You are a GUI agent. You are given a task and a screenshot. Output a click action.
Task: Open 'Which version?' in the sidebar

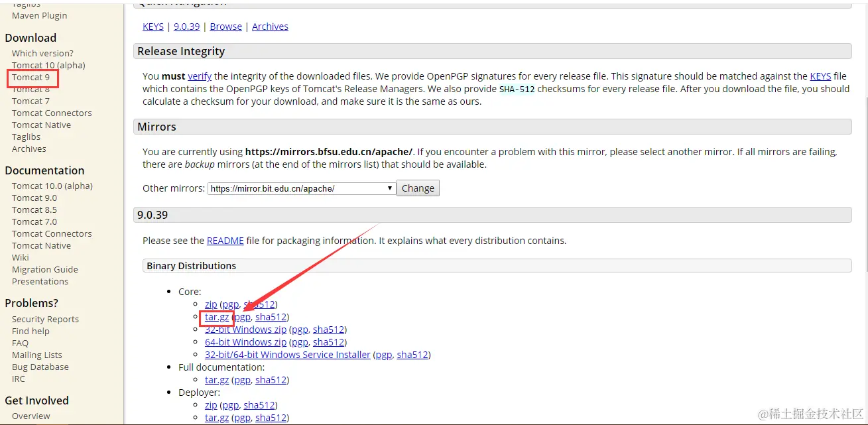coord(42,53)
